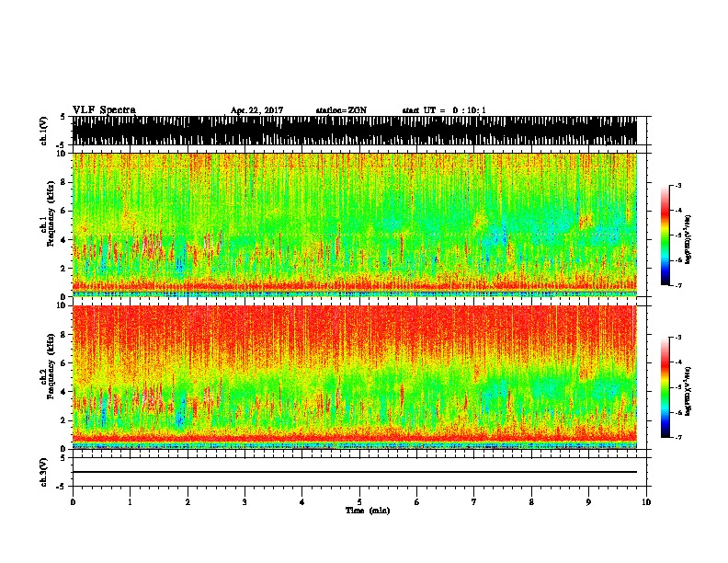728x563 pixels.
Task: Click the date 'Apr. 22, 2017'
Action: pyautogui.click(x=256, y=110)
